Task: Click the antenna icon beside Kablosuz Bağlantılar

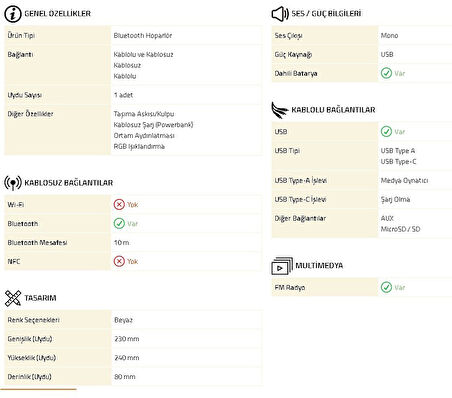Action: 13,183
